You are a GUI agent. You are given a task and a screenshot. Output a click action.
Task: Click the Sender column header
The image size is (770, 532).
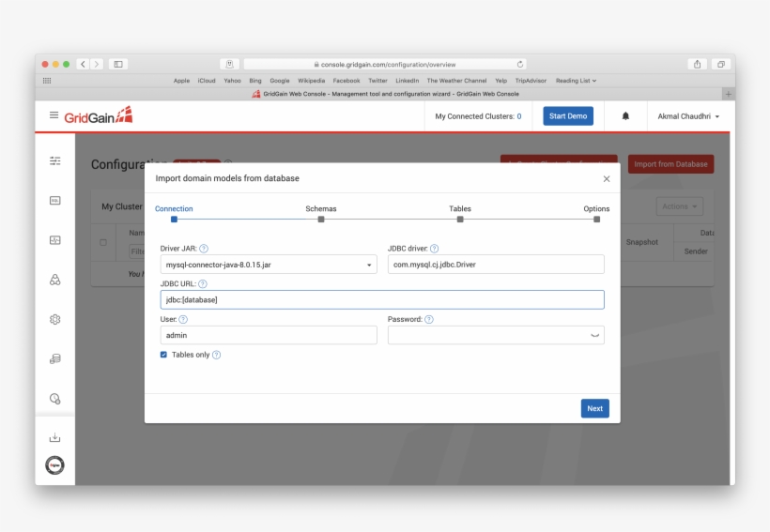696,251
